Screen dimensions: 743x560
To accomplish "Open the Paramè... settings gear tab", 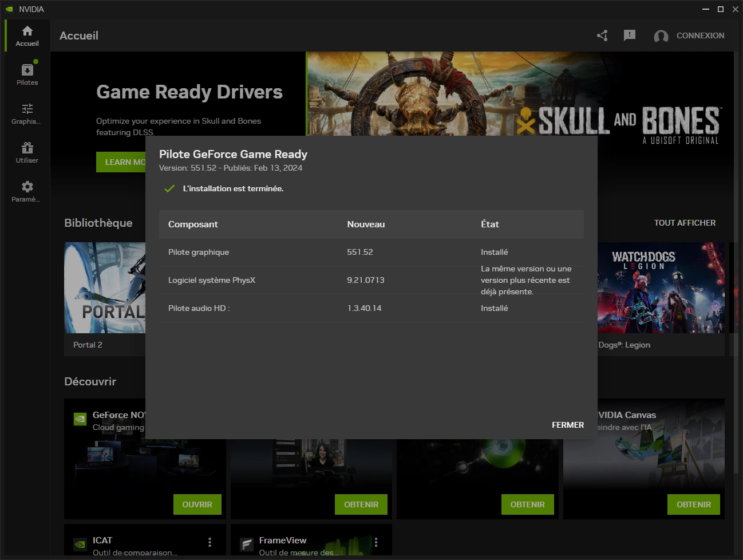I will click(27, 191).
